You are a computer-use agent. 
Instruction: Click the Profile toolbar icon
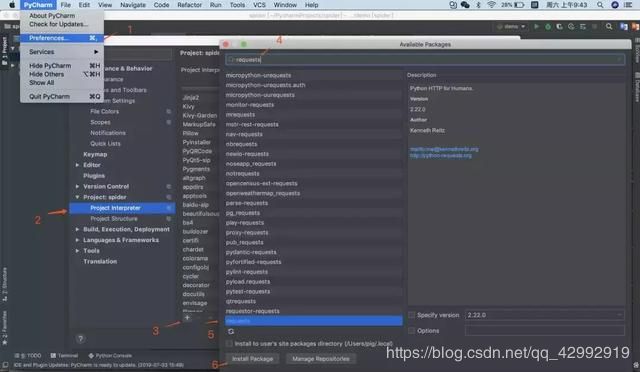571,27
